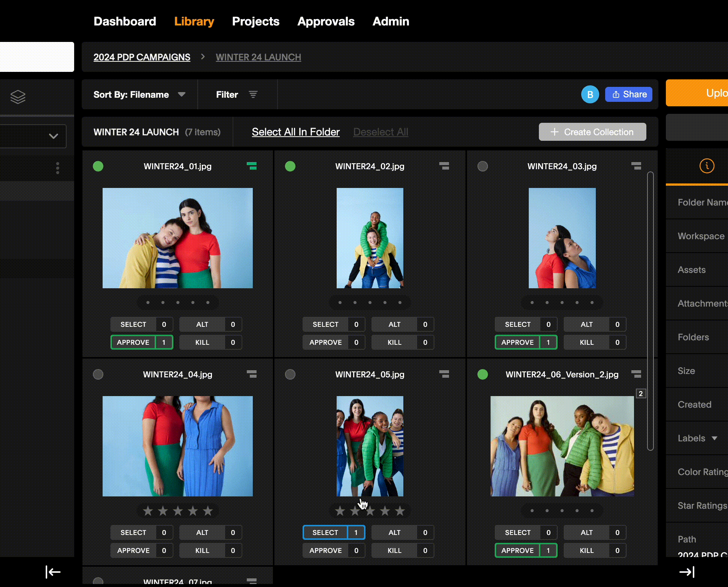Open 2024 PDP CAMPAIGNS breadcrumb
728x587 pixels.
click(142, 57)
